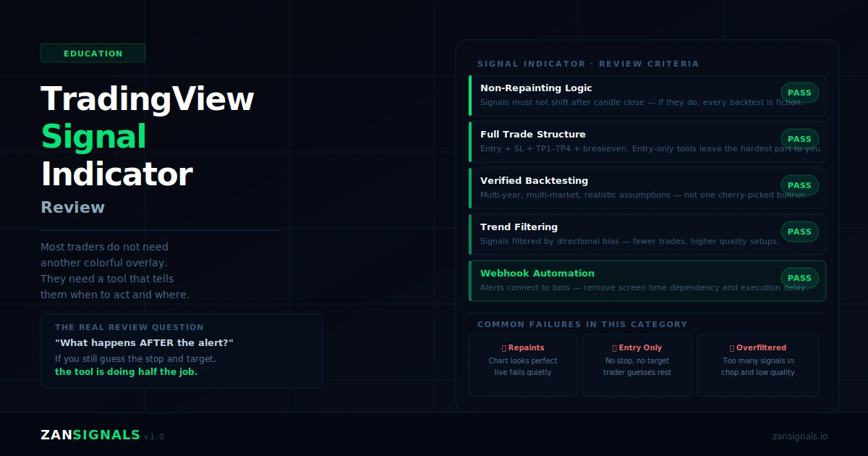Viewport: 868px width, 456px height.
Task: Click 'them when to act and where.' line
Action: pyautogui.click(x=115, y=295)
